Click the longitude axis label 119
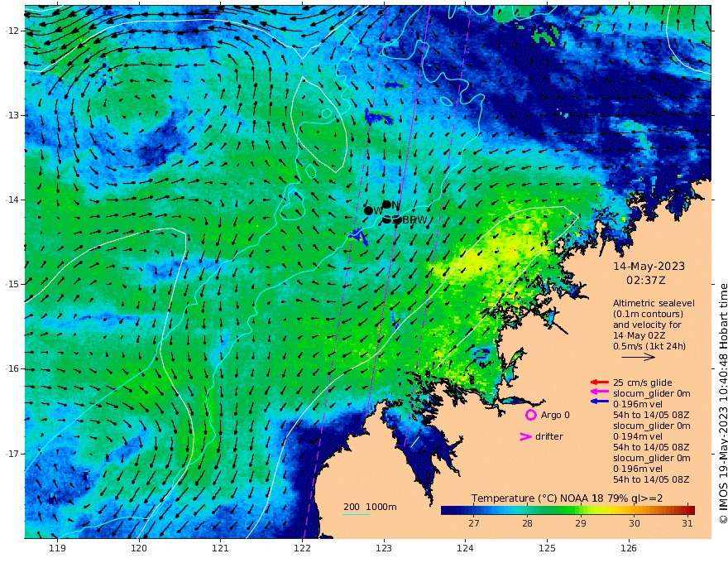Image resolution: width=728 pixels, height=563 pixels. pos(57,548)
